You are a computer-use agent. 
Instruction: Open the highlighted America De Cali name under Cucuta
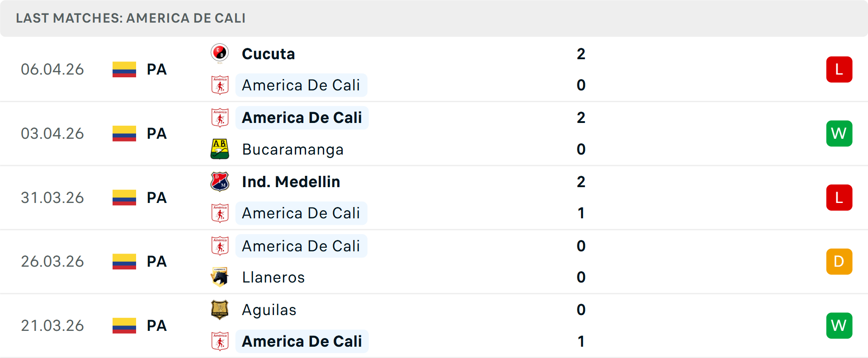coord(301,85)
